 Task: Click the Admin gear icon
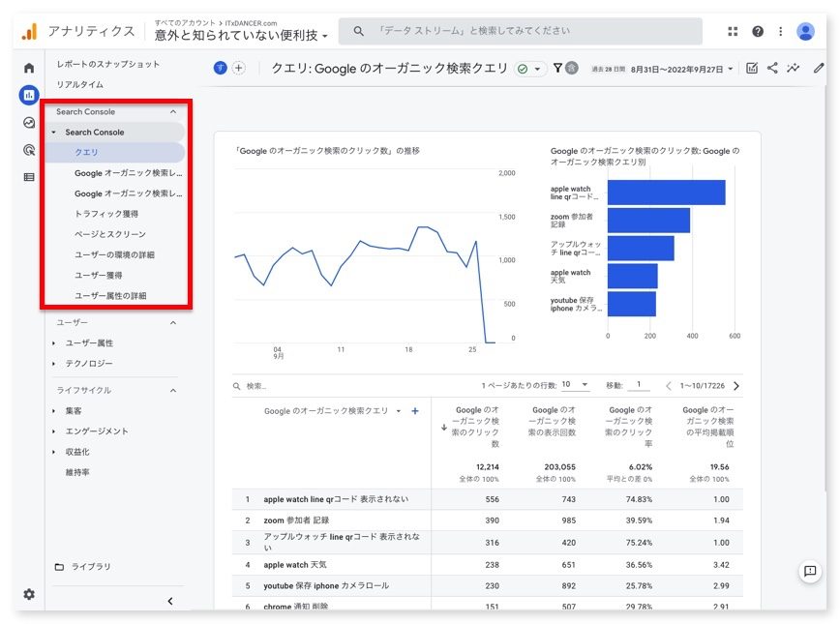(x=29, y=594)
